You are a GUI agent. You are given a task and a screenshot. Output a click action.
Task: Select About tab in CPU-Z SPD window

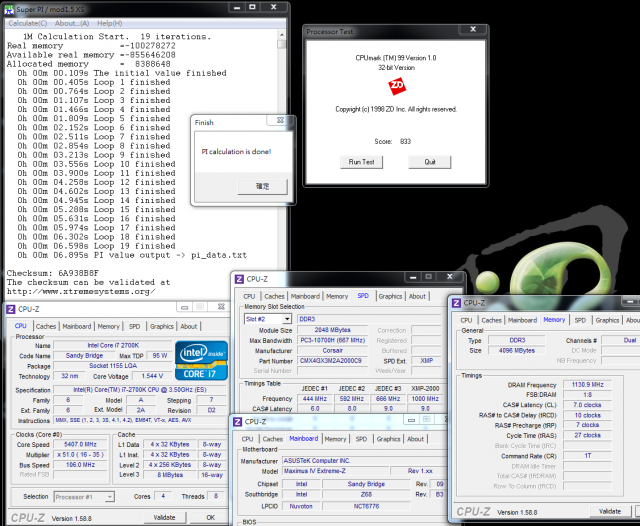pyautogui.click(x=417, y=296)
